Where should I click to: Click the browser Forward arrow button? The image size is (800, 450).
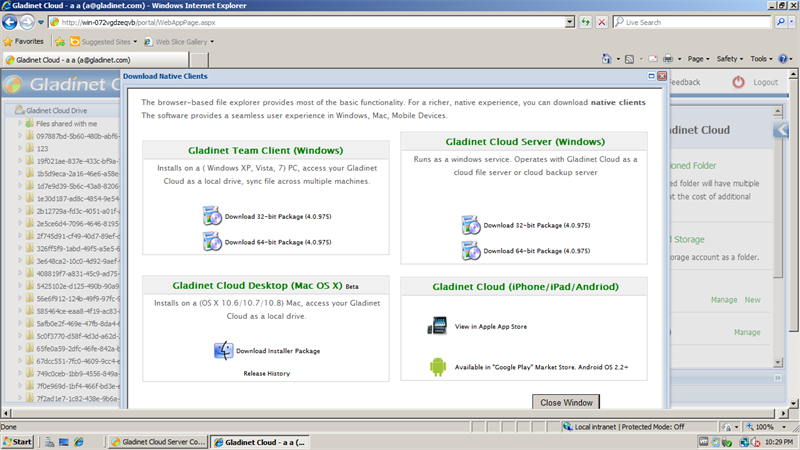pos(27,22)
